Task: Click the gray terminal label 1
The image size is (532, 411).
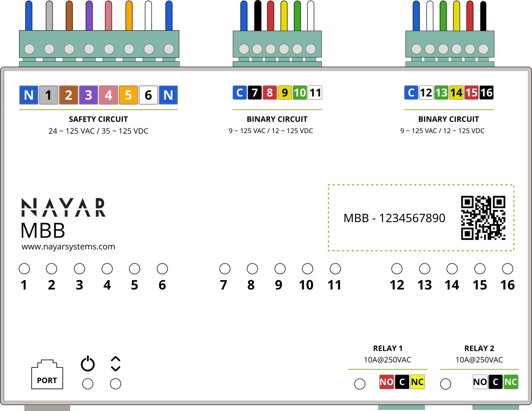Action: (49, 95)
